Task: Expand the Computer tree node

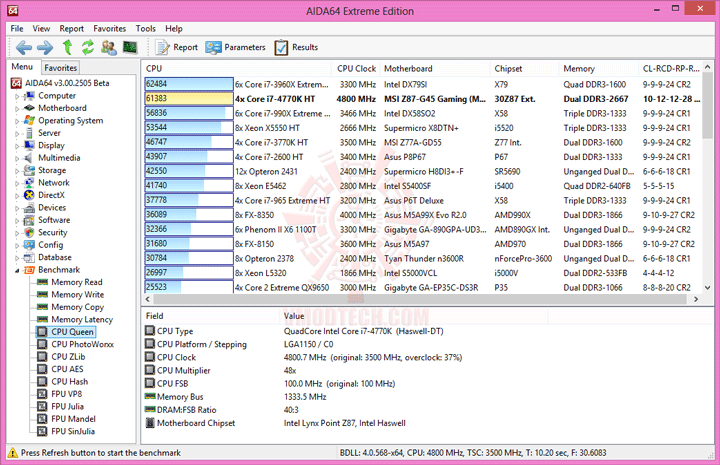Action: (17, 96)
